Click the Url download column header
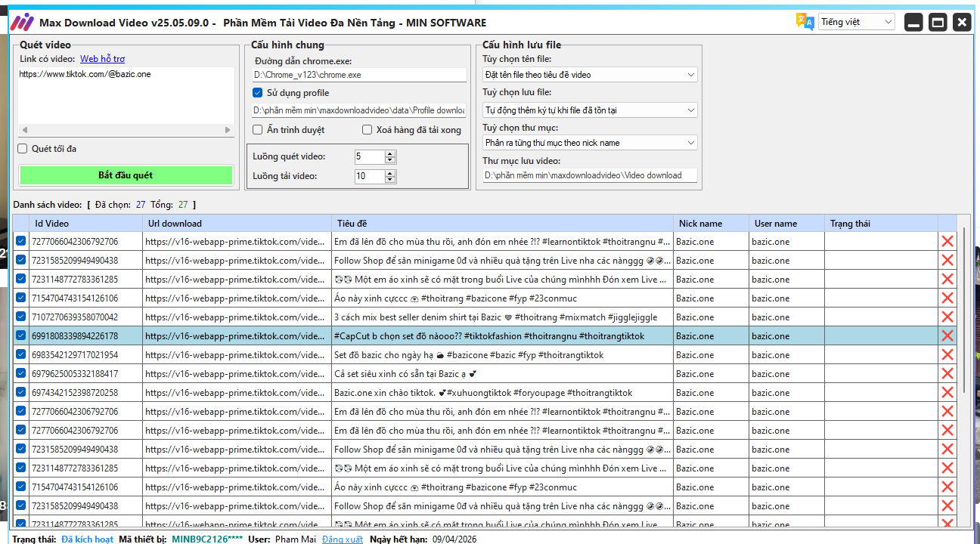Image resolution: width=980 pixels, height=544 pixels. coord(237,224)
